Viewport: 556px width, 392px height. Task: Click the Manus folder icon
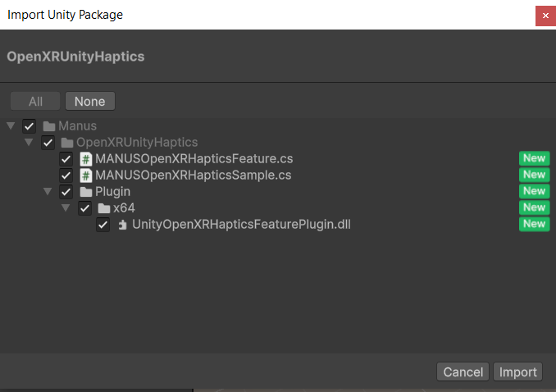tap(49, 126)
